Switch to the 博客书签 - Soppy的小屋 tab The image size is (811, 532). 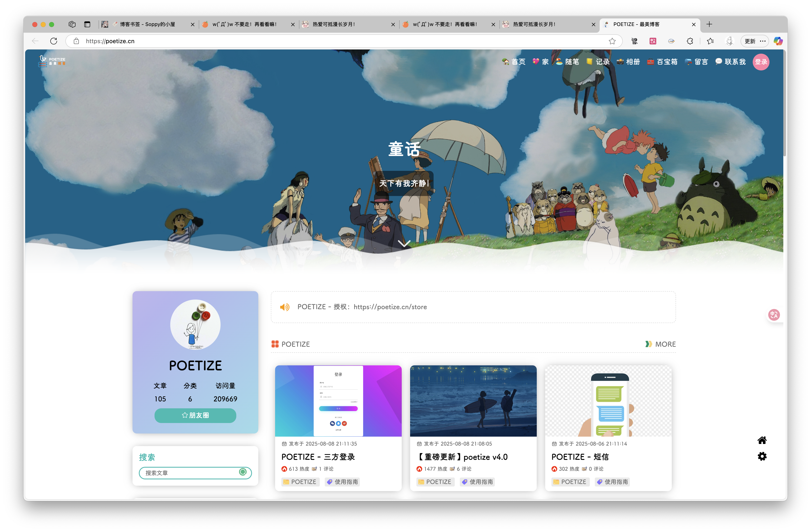tap(147, 24)
